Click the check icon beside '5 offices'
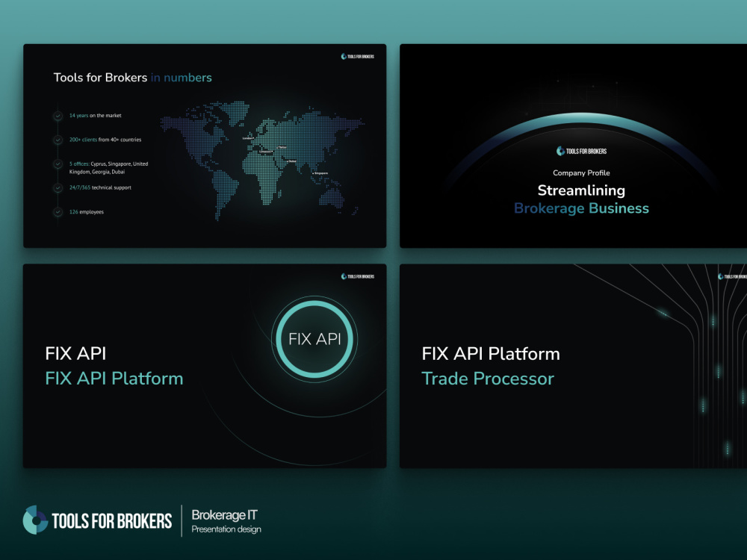 pyautogui.click(x=58, y=164)
